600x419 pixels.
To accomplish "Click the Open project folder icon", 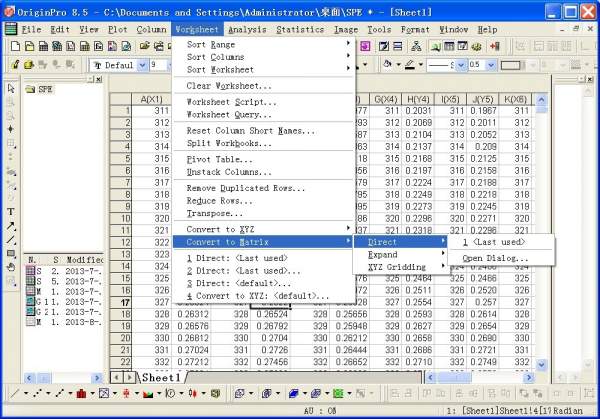I will tap(144, 46).
